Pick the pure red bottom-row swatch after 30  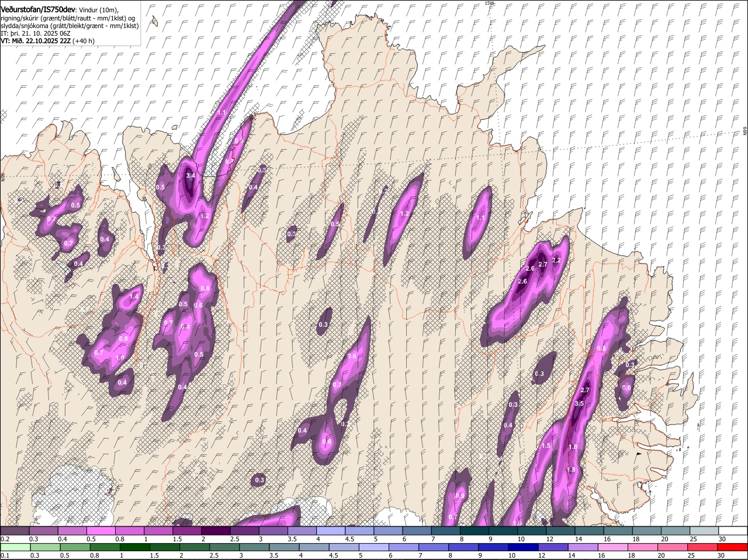tap(733, 548)
